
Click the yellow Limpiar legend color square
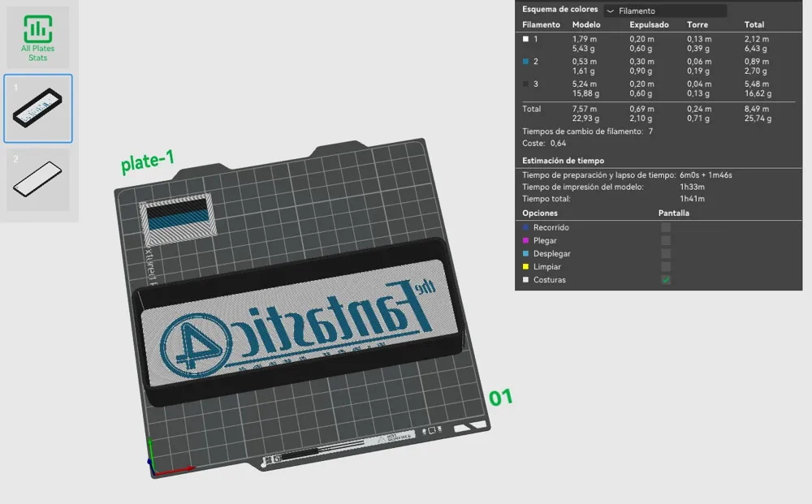pyautogui.click(x=525, y=266)
